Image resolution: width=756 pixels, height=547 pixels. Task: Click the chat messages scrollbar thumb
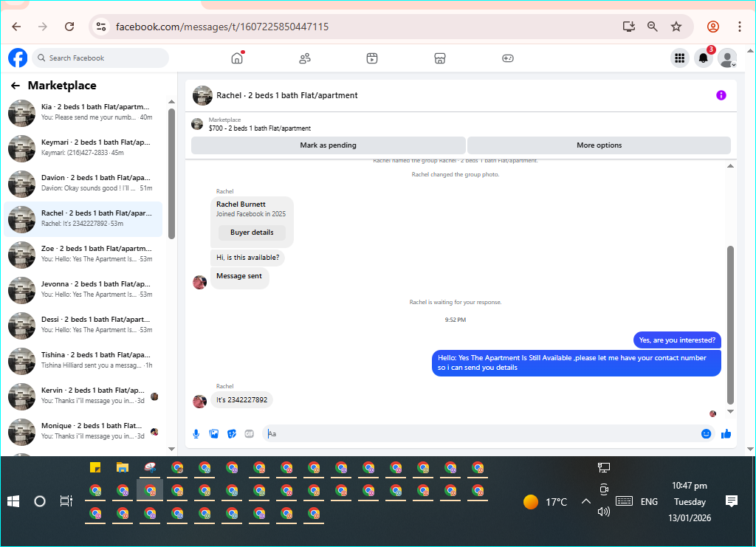pos(730,326)
